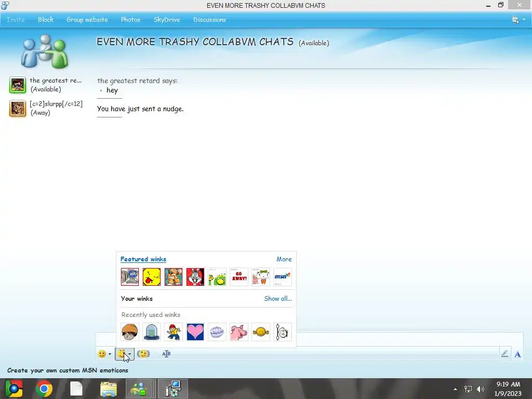
Task: Click 'Create your own custom MSN emoticons' ad
Action: [68, 370]
